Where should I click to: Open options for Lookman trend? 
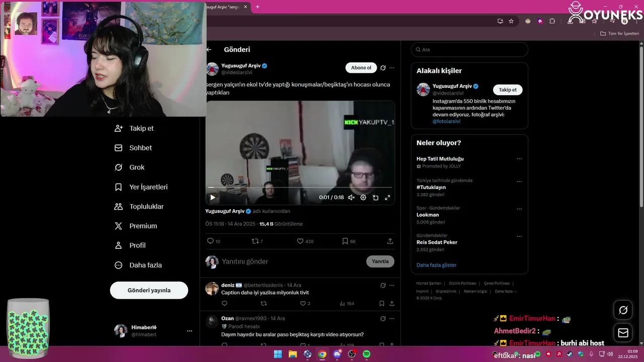tap(519, 209)
